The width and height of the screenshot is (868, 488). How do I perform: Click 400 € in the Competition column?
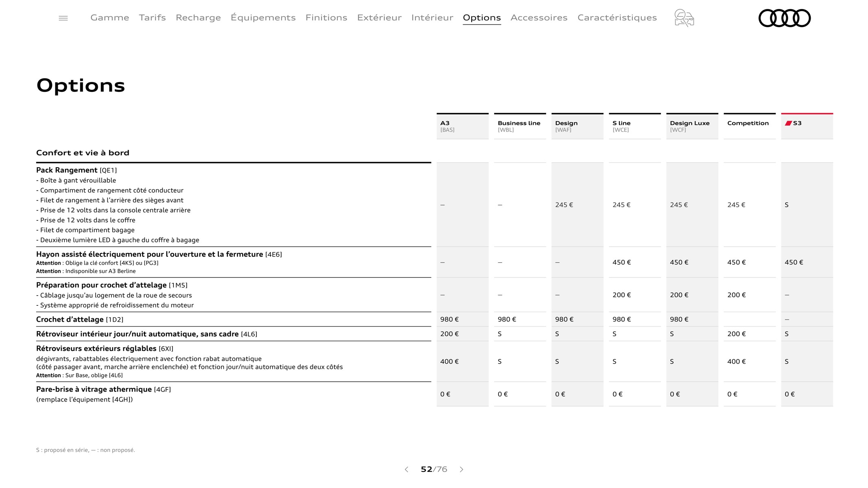[x=737, y=362]
